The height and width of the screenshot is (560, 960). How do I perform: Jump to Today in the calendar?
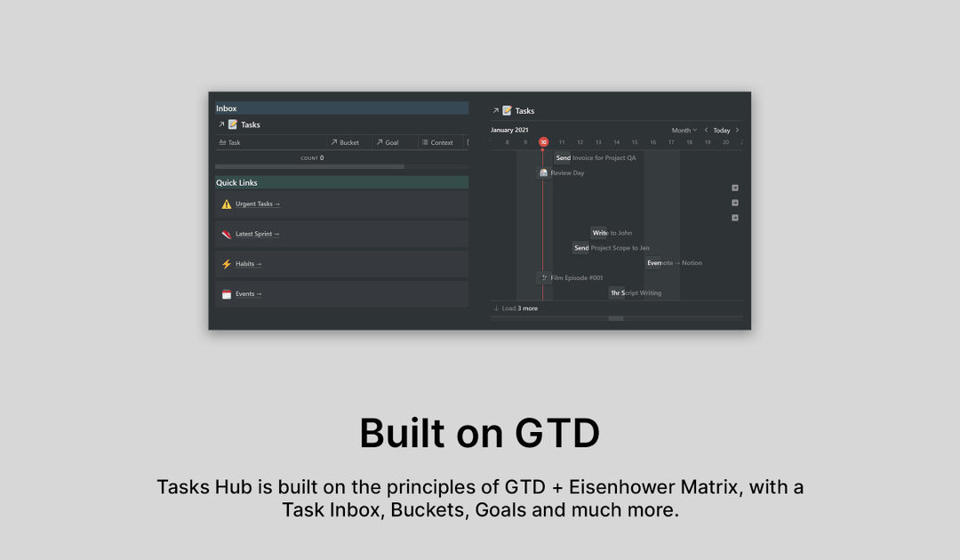pyautogui.click(x=722, y=130)
